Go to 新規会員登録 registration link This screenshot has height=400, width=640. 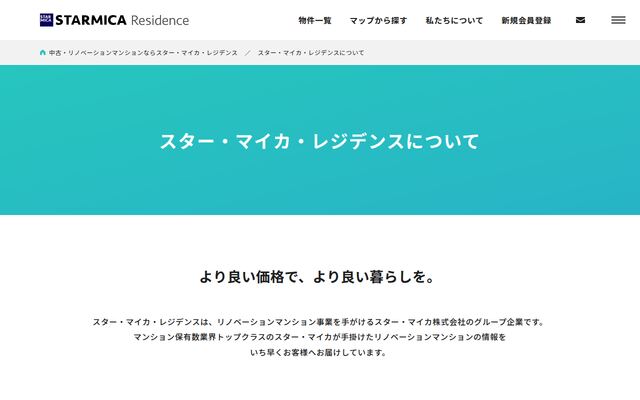coord(526,20)
